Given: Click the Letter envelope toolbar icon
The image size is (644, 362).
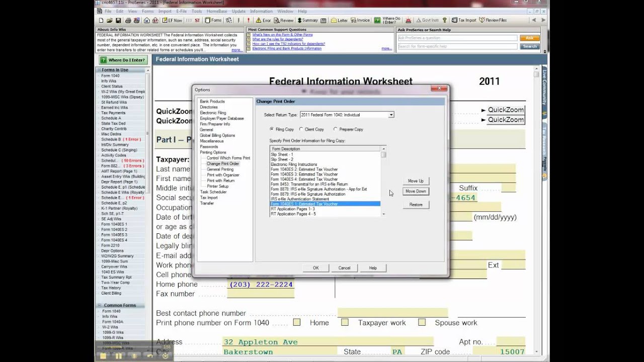Looking at the screenshot, I should [340, 21].
